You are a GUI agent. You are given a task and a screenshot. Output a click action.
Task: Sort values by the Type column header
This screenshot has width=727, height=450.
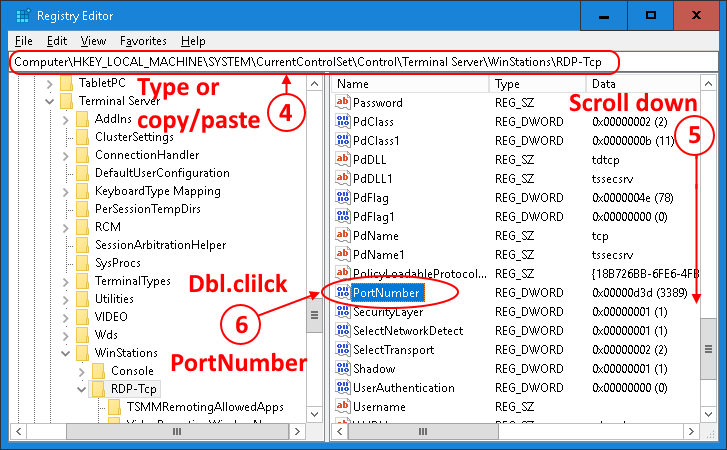[x=538, y=84]
